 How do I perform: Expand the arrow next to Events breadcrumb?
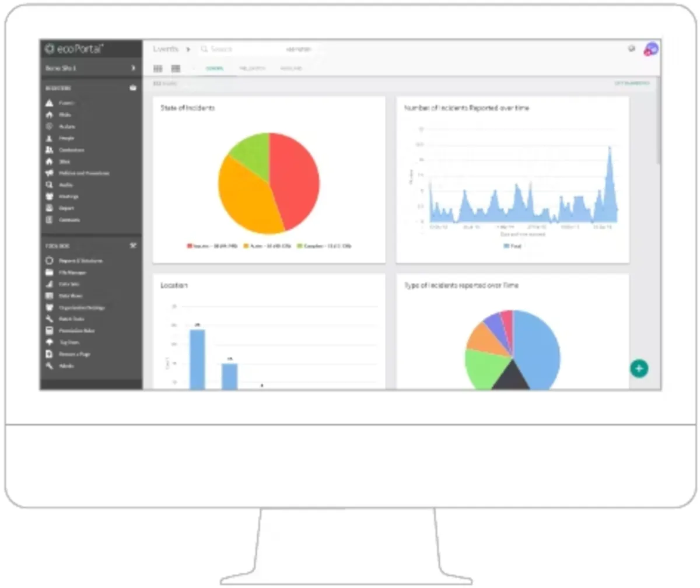pos(188,50)
